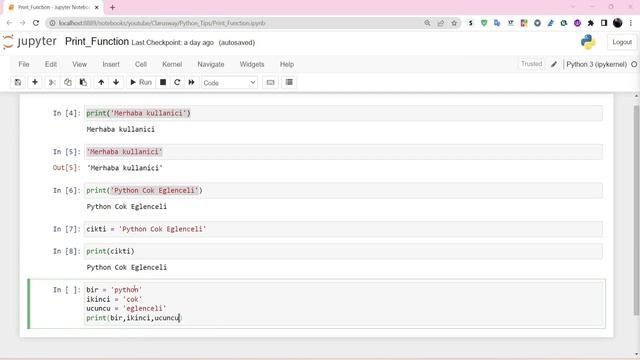Open the Extensions puzzle piece icon
Viewport: 640px width, 360px height.
[x=591, y=23]
